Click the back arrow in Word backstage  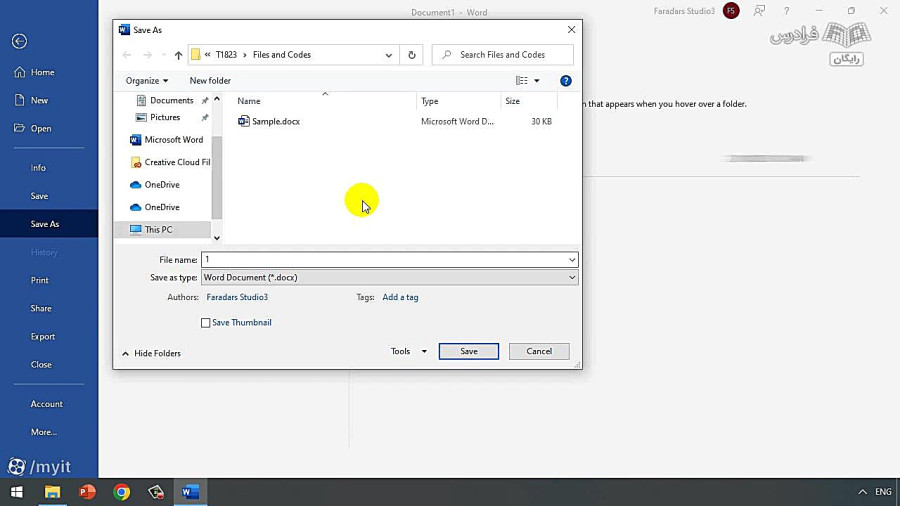pos(19,41)
